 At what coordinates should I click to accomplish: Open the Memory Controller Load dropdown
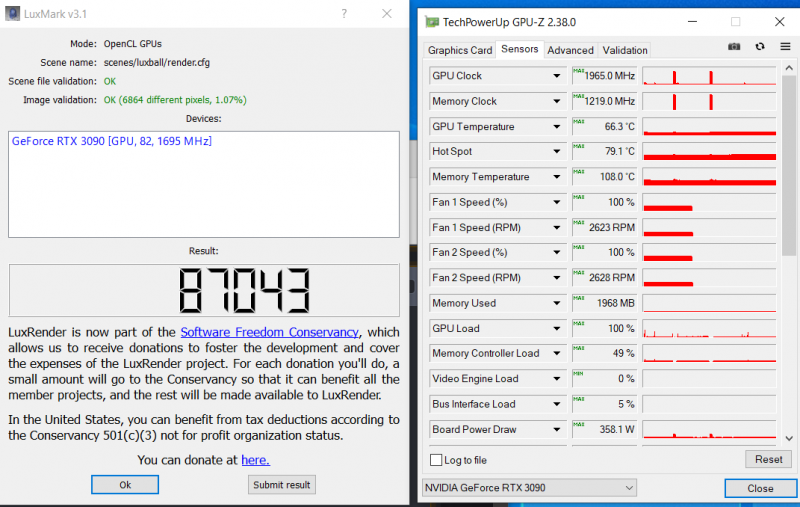[x=557, y=353]
